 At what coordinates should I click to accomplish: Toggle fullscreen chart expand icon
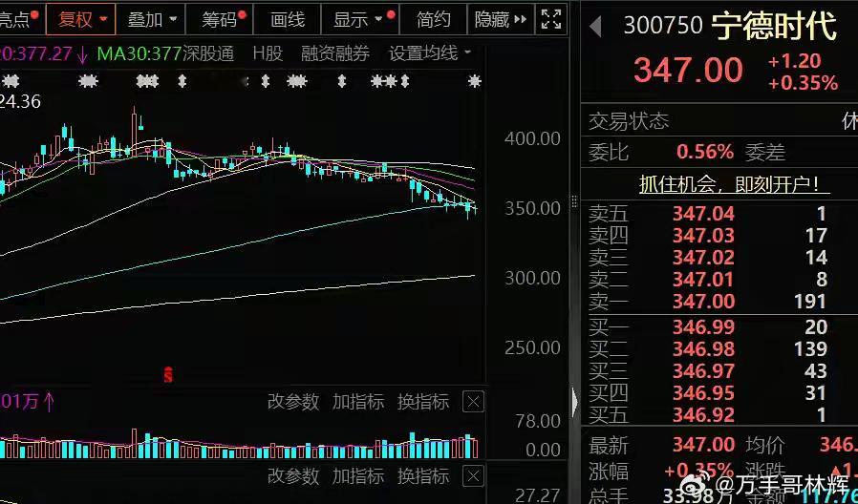coord(551,20)
